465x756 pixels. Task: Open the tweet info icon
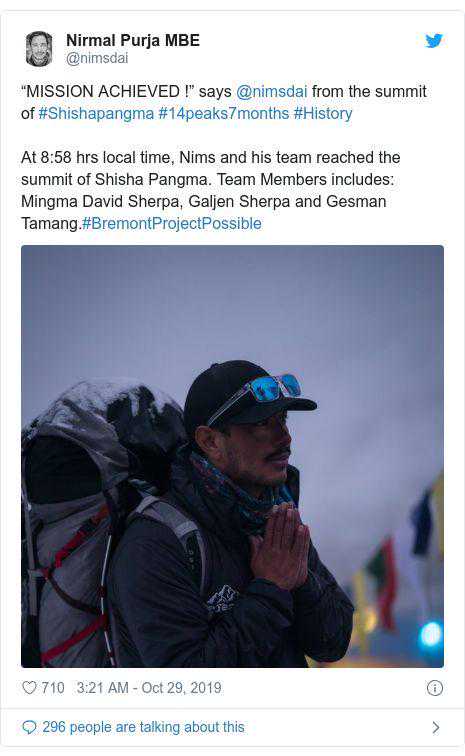(435, 688)
